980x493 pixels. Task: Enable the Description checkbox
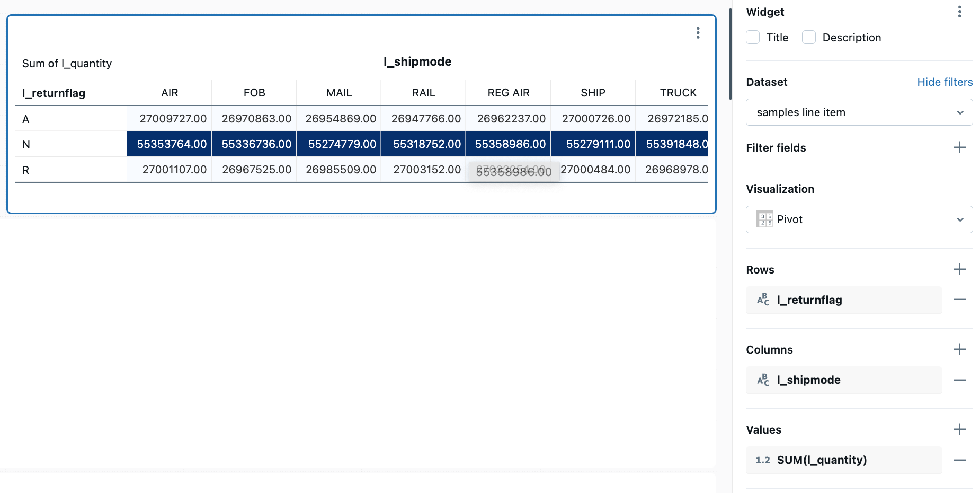808,37
